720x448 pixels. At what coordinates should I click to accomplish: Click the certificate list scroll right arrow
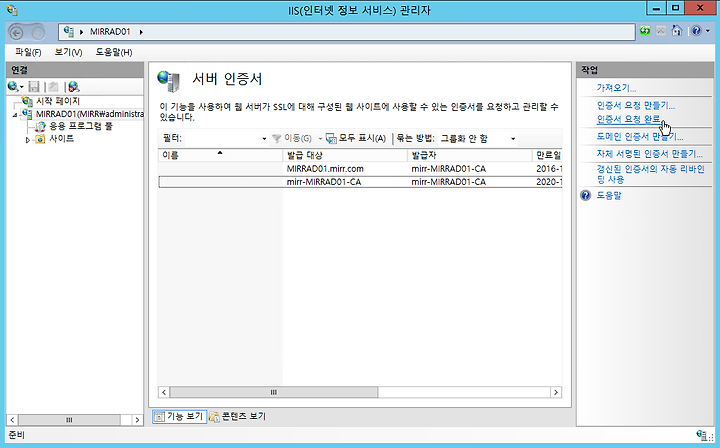click(556, 392)
